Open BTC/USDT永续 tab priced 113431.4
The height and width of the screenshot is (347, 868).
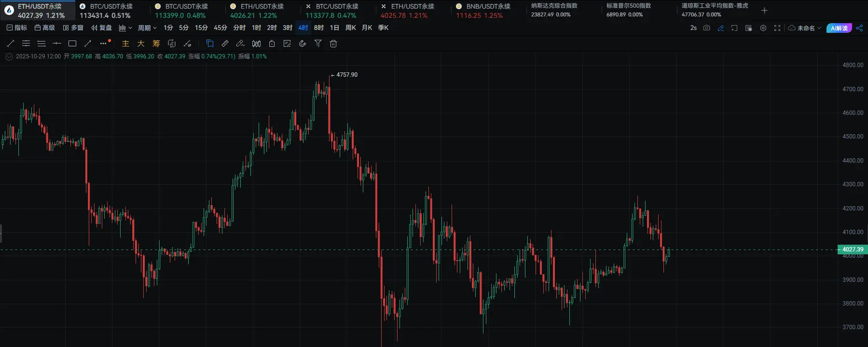click(113, 11)
